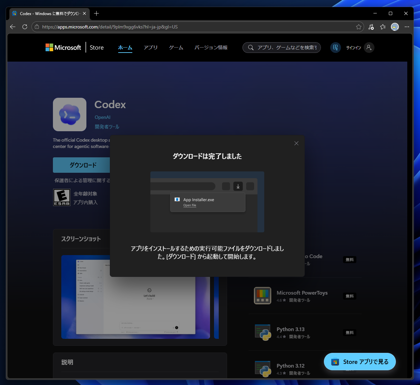Image resolution: width=420 pixels, height=385 pixels.
Task: Open the Store link in header
Action: tap(97, 47)
